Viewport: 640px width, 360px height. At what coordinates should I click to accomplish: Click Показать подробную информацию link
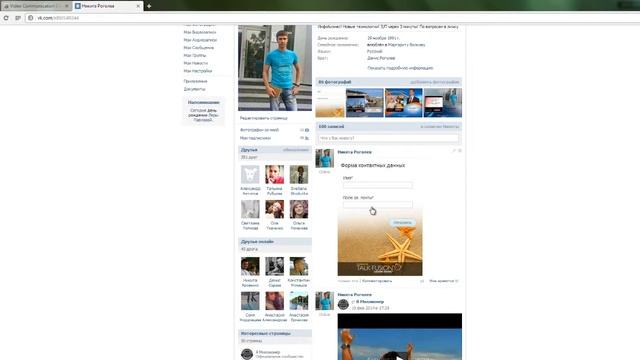(400, 68)
